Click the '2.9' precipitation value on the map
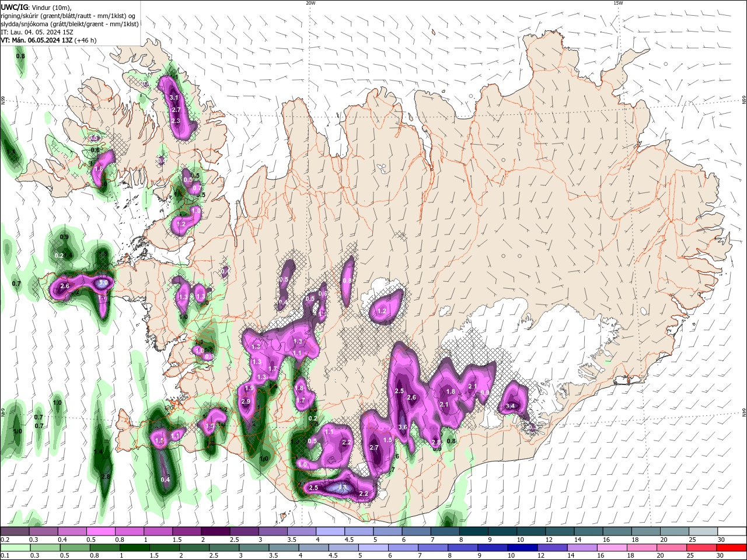747x560 pixels. [x=246, y=401]
